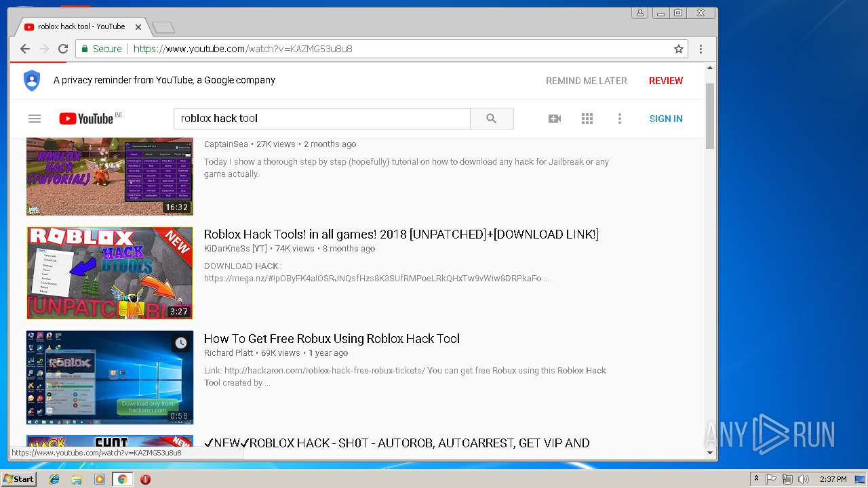Open 'How To Get Free Robux Using Roblox Hack Tool'
Screen dimensions: 868x488
332,339
